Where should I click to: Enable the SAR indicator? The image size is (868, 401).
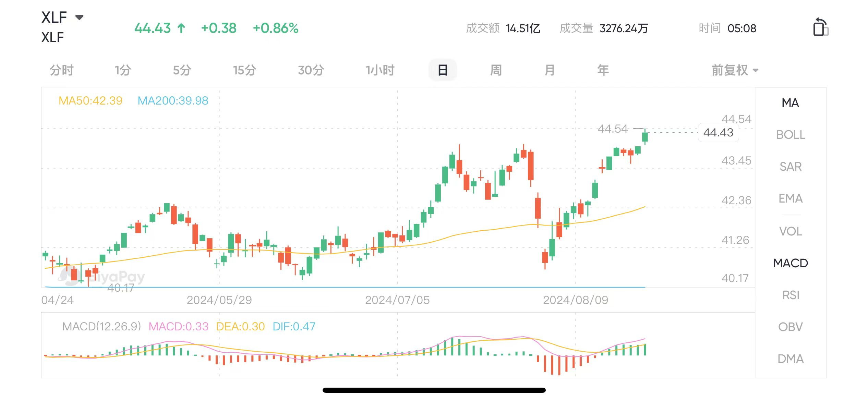(x=791, y=167)
